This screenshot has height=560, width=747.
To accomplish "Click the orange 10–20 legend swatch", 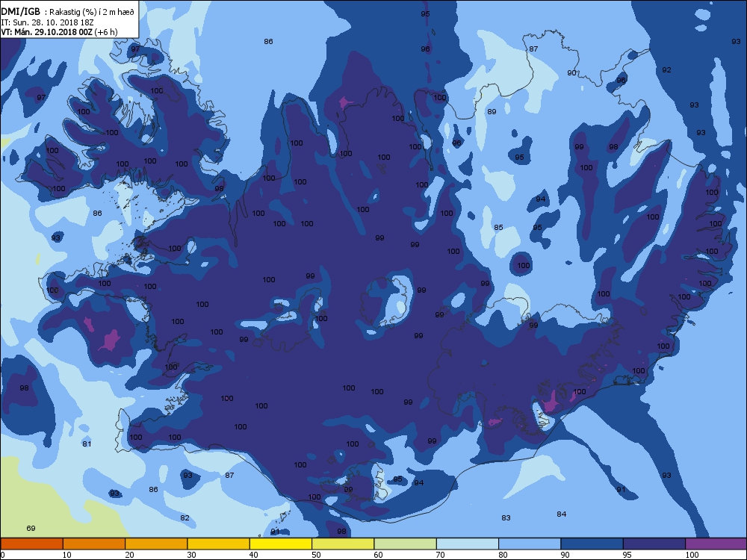I will point(94,544).
